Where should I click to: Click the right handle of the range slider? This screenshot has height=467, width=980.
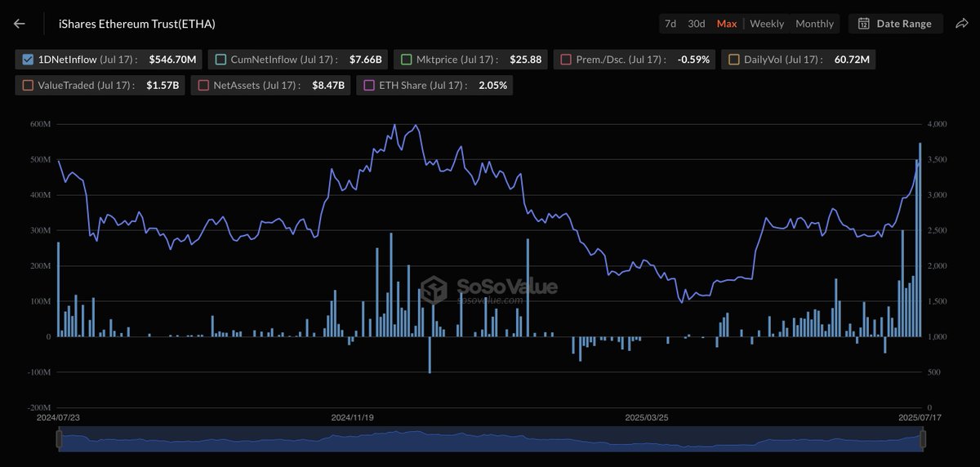pyautogui.click(x=924, y=439)
